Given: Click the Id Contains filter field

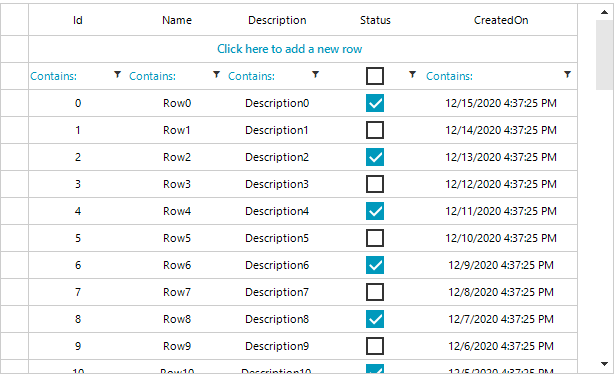Looking at the screenshot, I should point(71,76).
